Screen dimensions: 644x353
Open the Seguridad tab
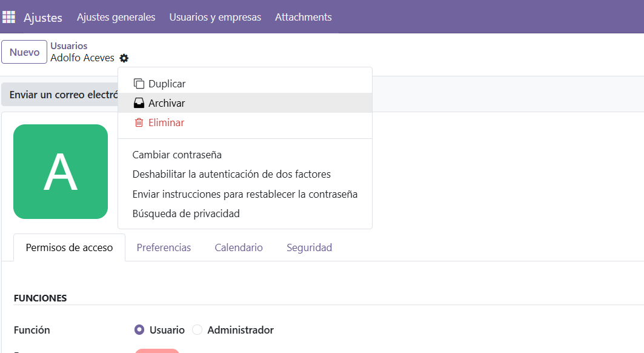click(309, 247)
